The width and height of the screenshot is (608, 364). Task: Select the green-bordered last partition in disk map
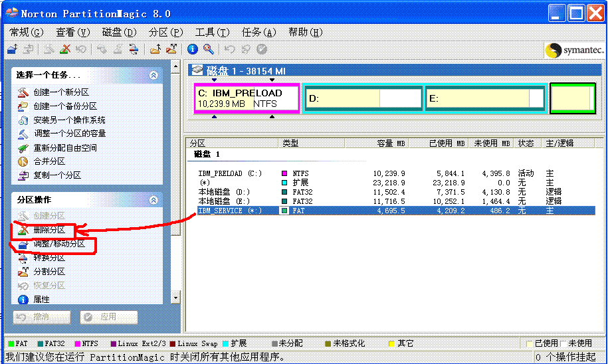573,98
